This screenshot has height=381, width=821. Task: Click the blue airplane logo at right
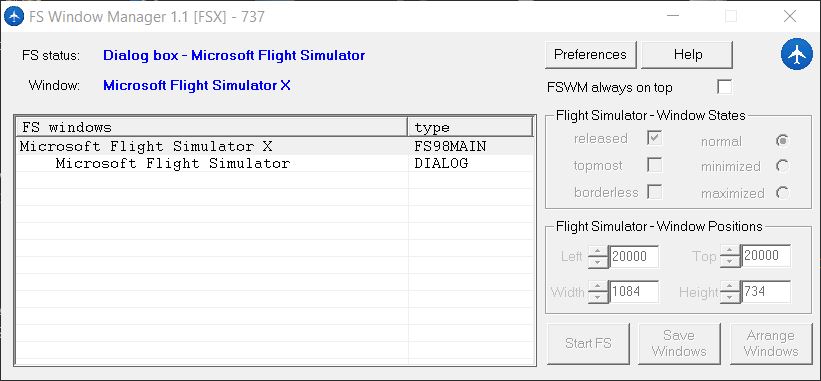(x=796, y=54)
